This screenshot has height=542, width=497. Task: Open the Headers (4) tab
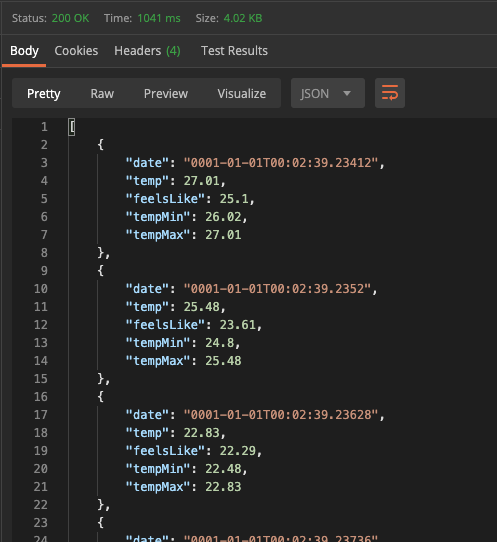coord(147,51)
